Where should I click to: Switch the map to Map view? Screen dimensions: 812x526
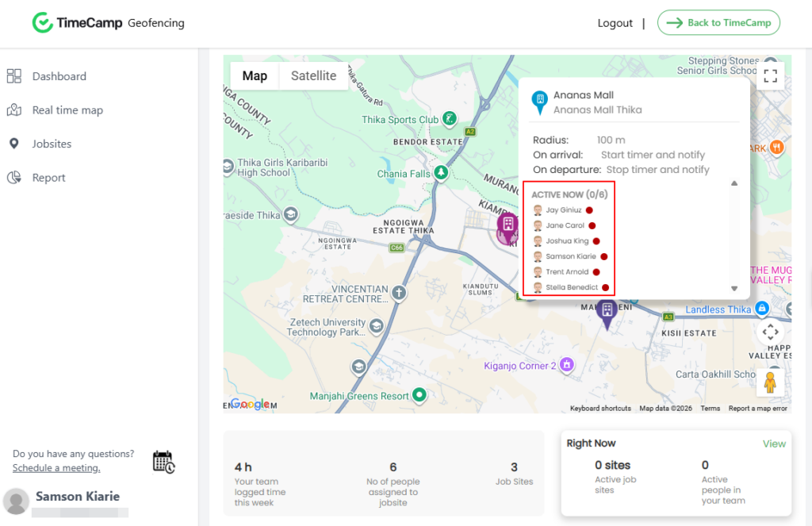coord(255,75)
